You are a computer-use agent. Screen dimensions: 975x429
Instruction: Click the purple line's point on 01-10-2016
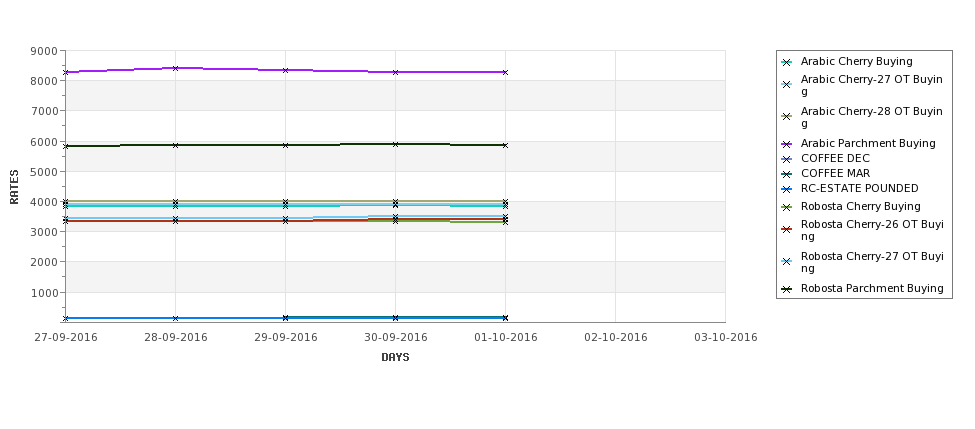506,73
